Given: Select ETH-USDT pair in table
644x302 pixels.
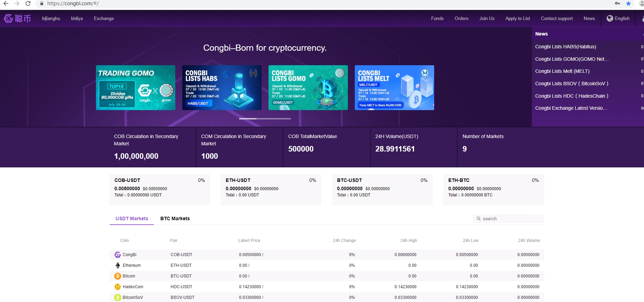Looking at the screenshot, I should [181, 265].
